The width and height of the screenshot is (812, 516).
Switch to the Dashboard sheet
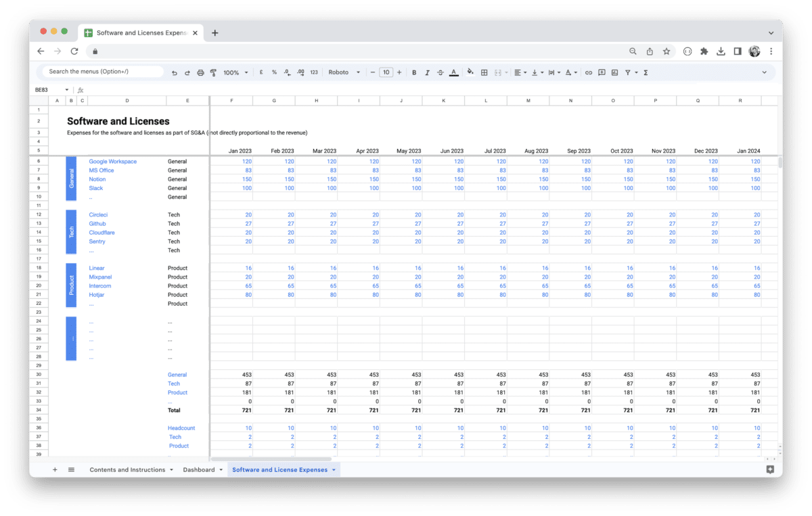[198, 469]
